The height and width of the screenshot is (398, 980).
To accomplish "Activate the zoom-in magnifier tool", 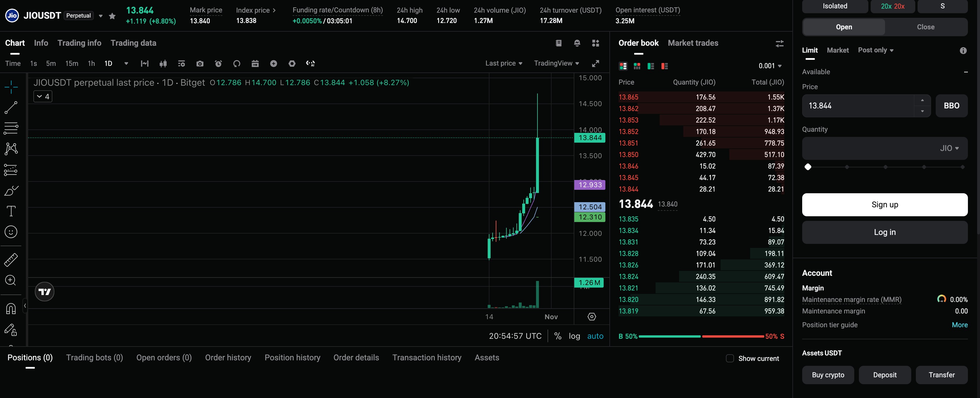I will [x=11, y=281].
